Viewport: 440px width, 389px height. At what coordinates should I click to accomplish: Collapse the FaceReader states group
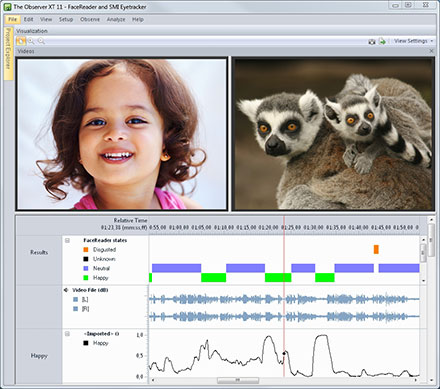[67, 240]
